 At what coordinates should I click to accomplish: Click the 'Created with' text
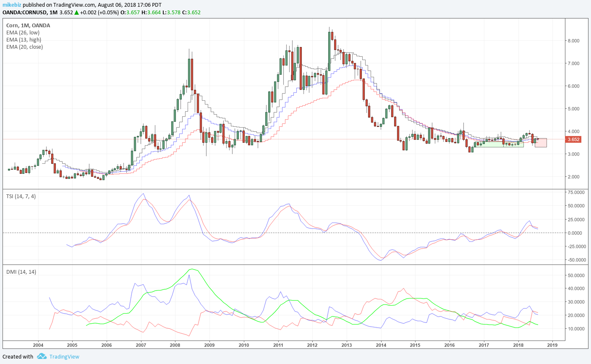coord(18,356)
